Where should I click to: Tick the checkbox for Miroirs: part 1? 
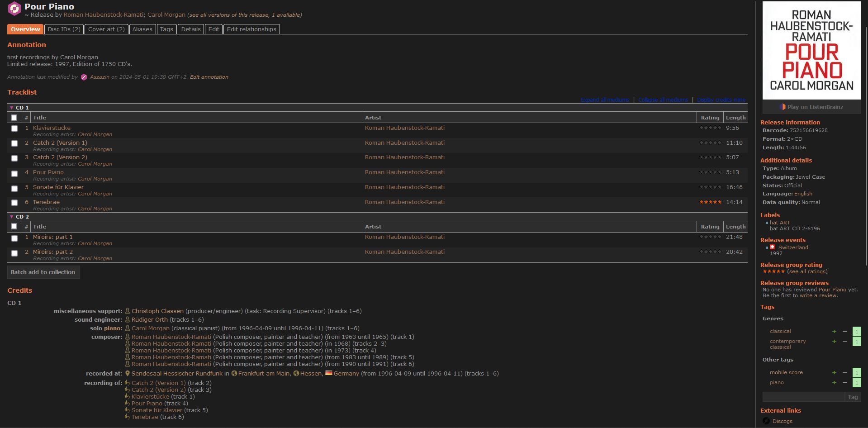point(14,238)
